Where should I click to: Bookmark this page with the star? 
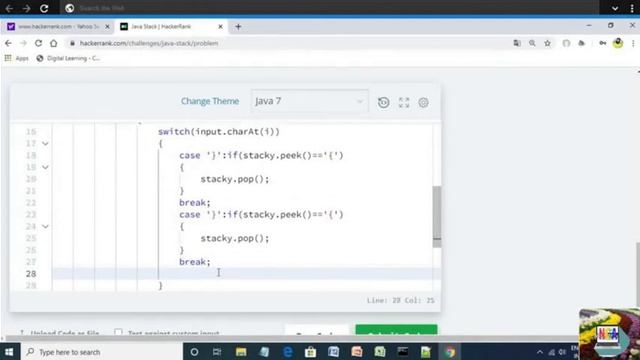(x=547, y=43)
